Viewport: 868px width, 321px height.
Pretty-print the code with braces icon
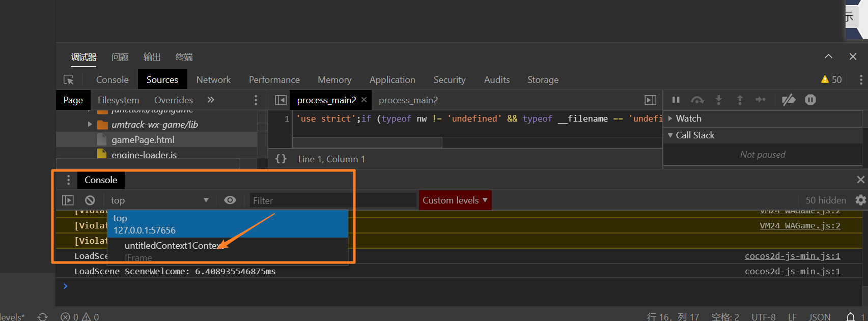point(281,159)
